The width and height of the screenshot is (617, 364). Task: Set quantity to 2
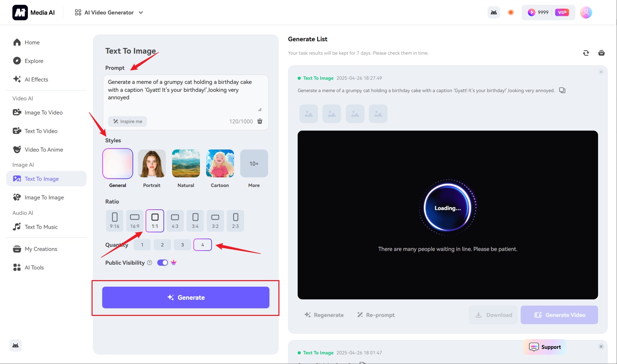click(x=162, y=245)
